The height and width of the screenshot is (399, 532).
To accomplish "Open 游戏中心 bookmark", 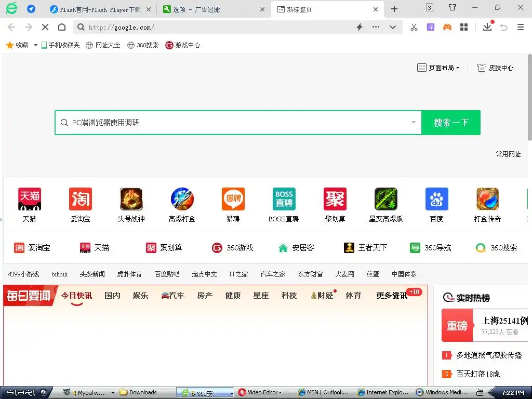I will [x=182, y=45].
